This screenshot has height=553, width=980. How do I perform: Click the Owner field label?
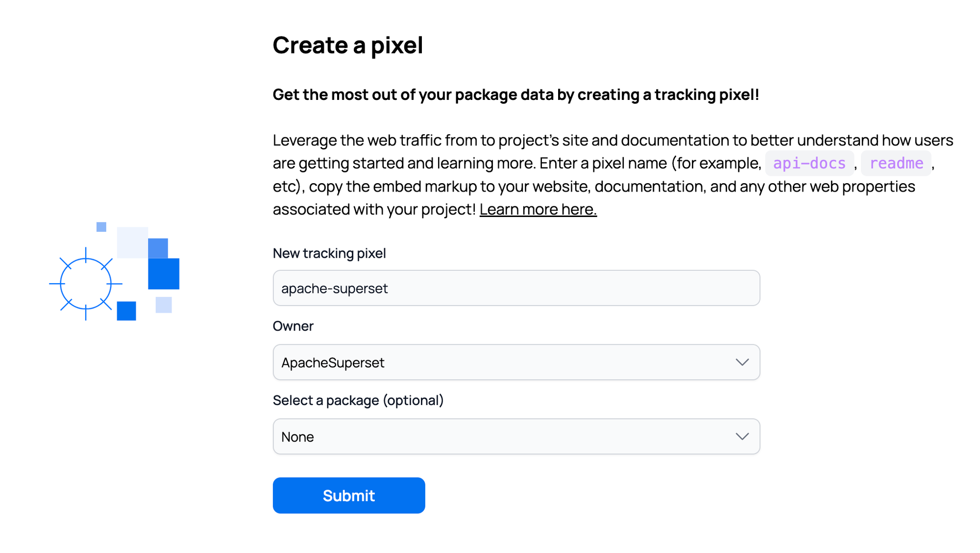[x=293, y=326]
